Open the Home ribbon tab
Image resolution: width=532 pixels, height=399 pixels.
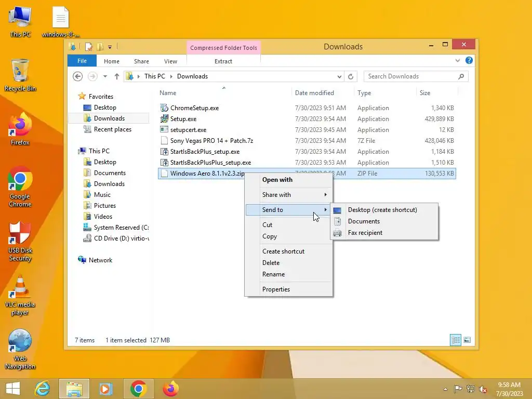[x=112, y=61]
